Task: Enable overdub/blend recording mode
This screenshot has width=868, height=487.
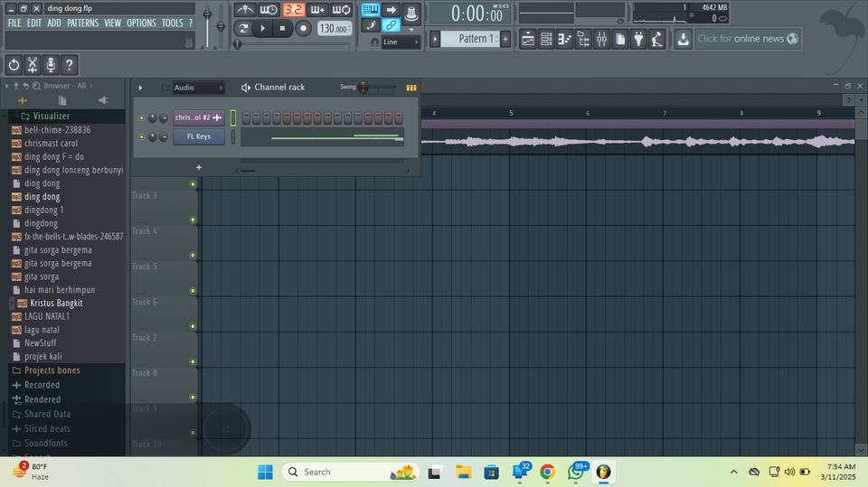Action: coord(317,9)
